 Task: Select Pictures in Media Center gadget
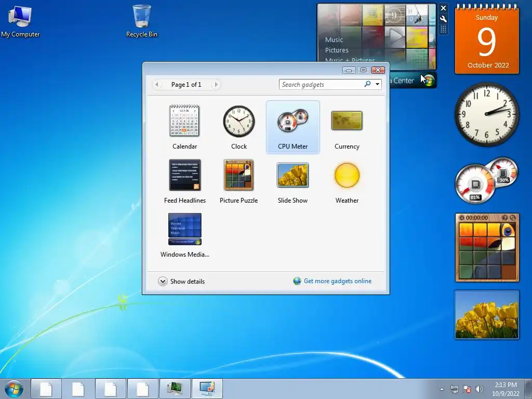click(x=337, y=50)
